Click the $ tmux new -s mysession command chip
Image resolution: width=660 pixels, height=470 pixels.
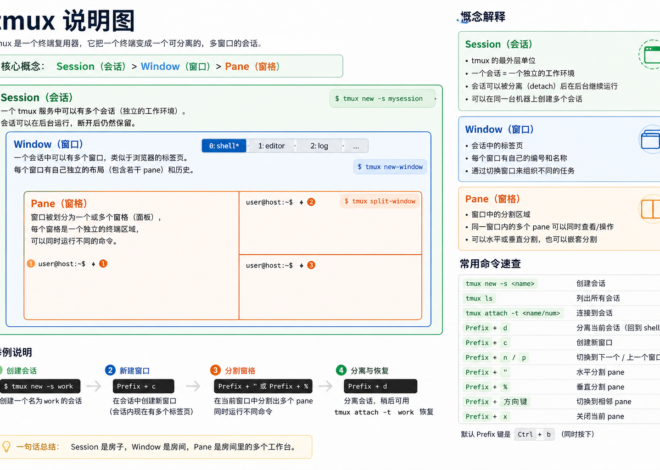(382, 98)
